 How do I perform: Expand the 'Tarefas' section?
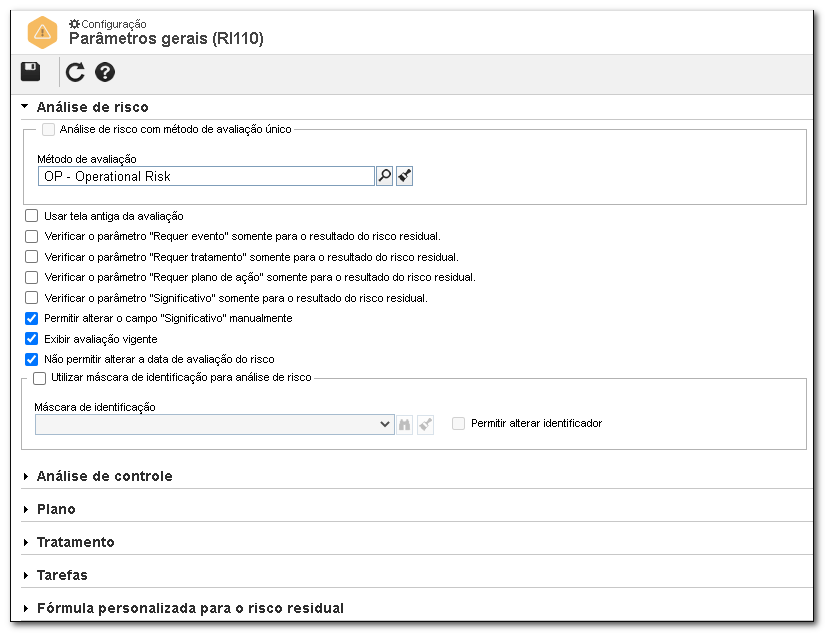[x=26, y=576]
